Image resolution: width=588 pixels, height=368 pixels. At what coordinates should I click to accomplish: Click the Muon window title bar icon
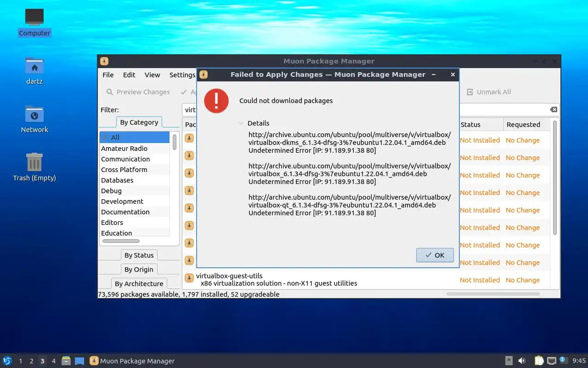[x=104, y=61]
